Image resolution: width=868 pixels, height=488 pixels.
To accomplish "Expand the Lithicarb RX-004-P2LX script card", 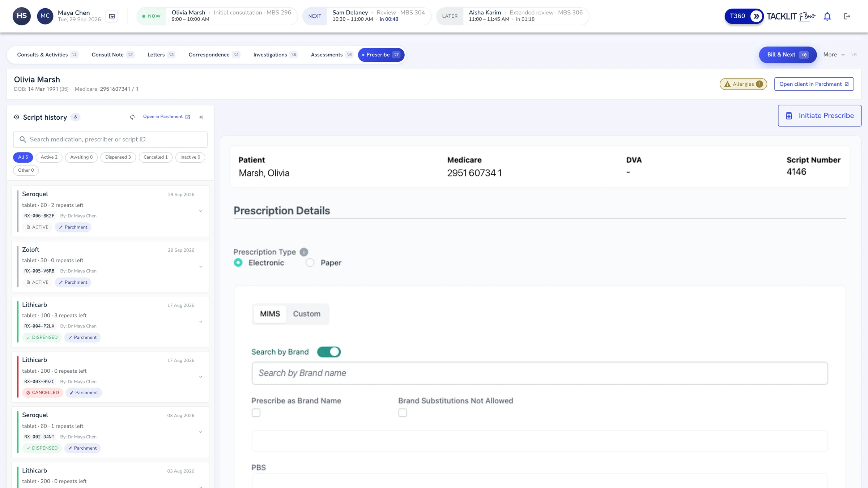I will [x=201, y=322].
